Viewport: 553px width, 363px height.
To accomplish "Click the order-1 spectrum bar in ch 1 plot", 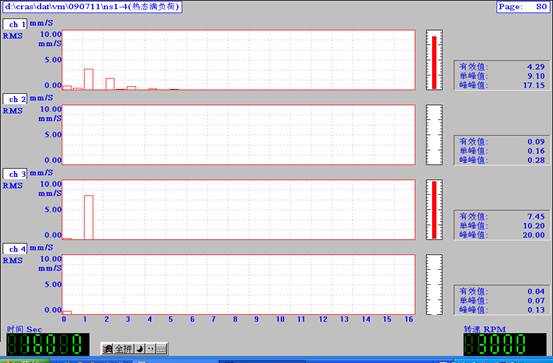I will point(89,79).
